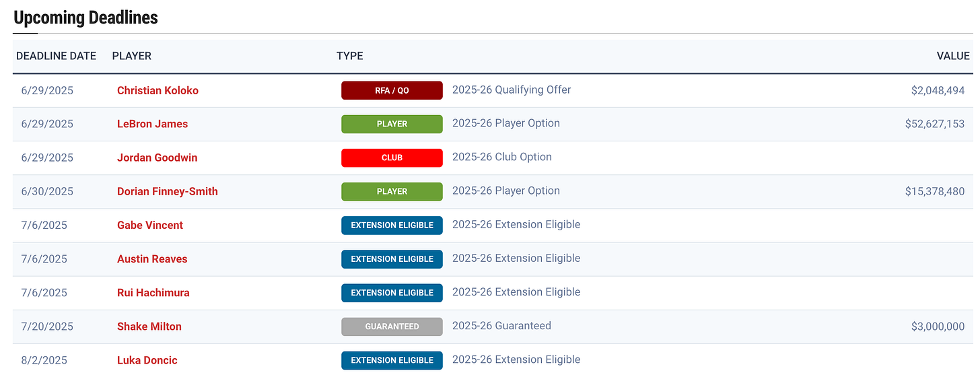Click the TYPE column header

(x=350, y=56)
